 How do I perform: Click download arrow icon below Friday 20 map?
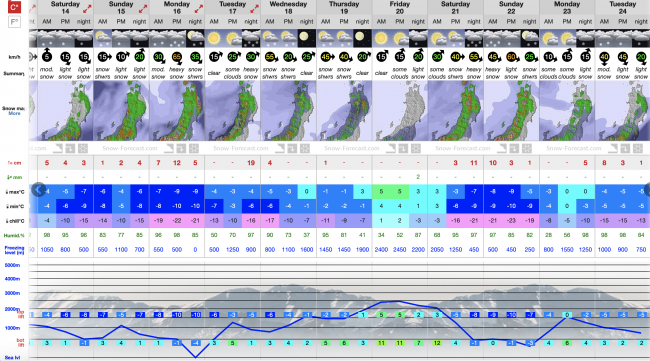403,148
